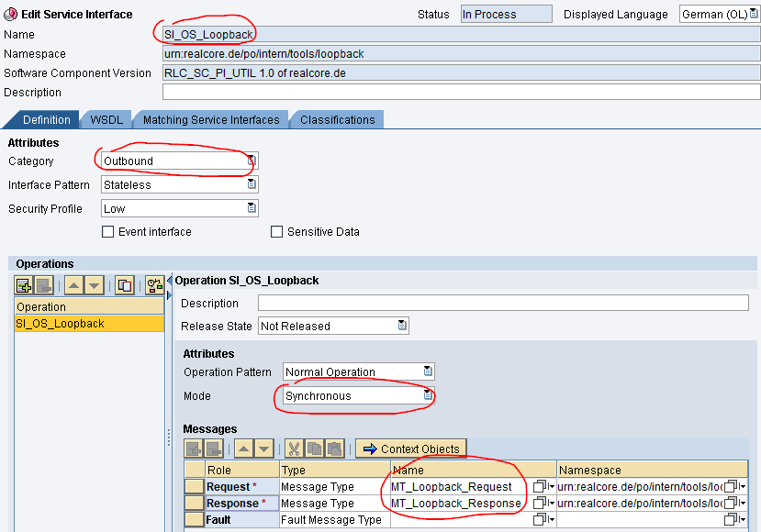Switch to the WSDL tab
This screenshot has width=761, height=532.
click(106, 120)
